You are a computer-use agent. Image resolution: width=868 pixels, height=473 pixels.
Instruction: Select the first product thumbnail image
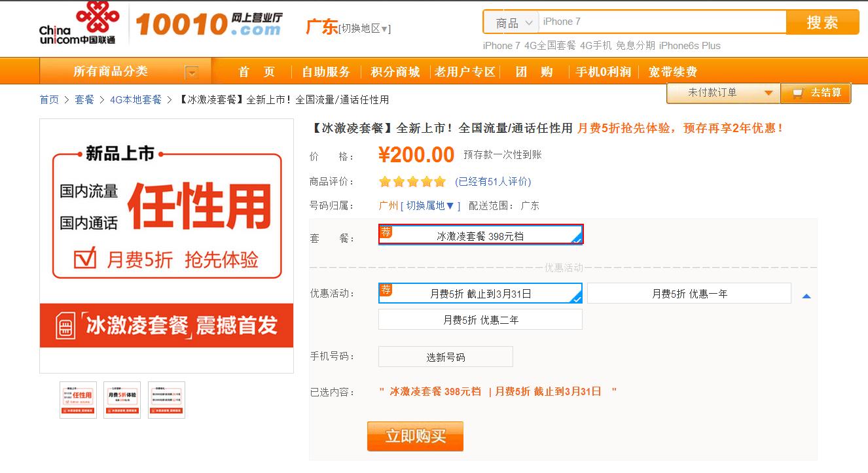tap(78, 400)
